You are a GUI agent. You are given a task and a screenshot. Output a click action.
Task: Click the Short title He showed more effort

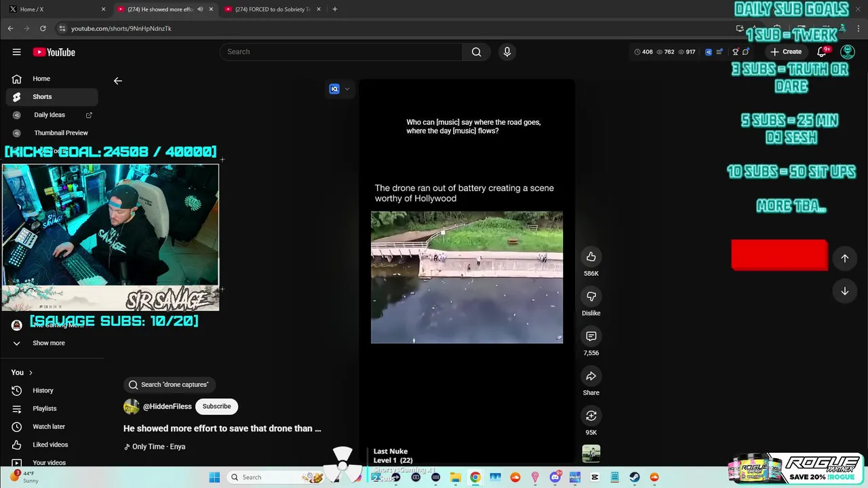pyautogui.click(x=222, y=428)
